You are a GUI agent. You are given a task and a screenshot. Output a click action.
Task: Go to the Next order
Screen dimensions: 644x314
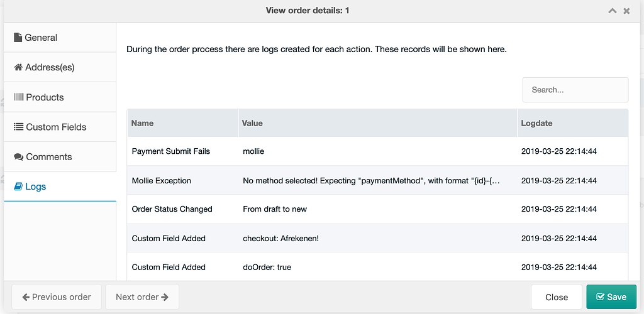[142, 297]
